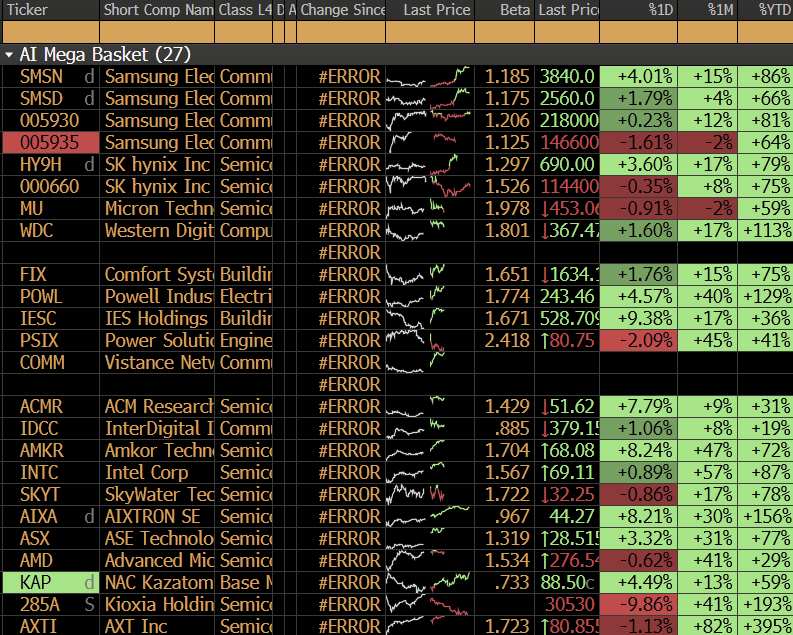Screen dimensions: 793x635
Task: Click the Kioxia Holdin company name
Action: click(x=159, y=605)
